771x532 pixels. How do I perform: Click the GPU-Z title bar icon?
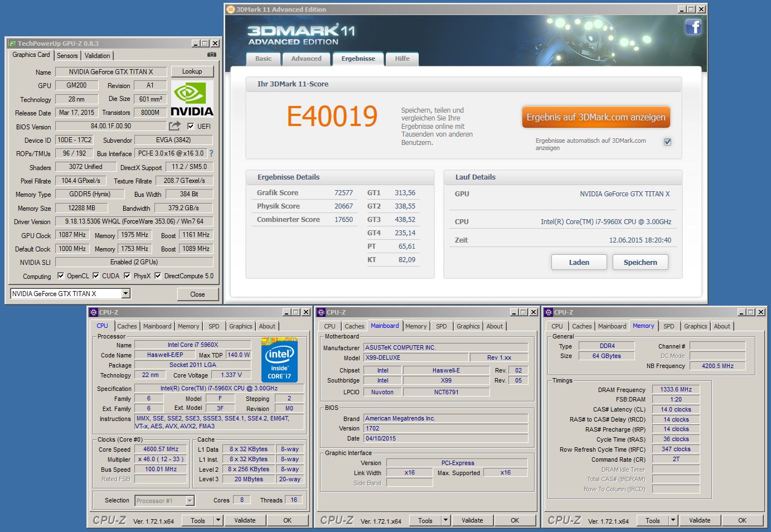click(12, 43)
